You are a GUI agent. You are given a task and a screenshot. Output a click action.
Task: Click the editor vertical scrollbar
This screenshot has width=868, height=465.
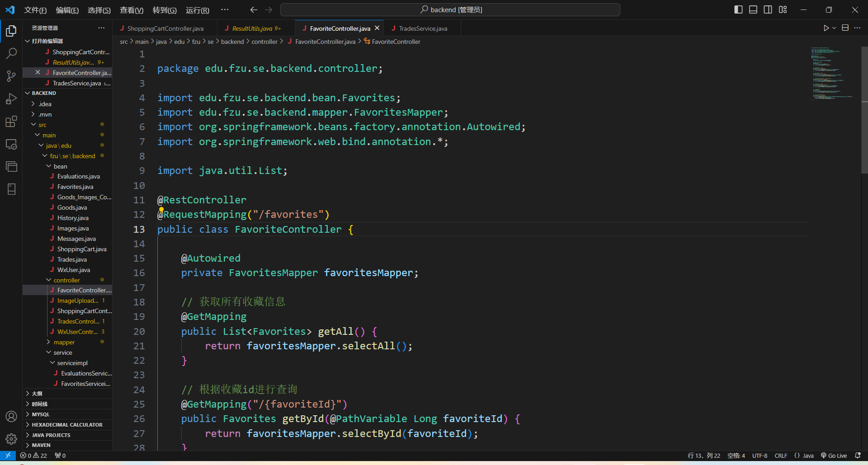[864, 110]
